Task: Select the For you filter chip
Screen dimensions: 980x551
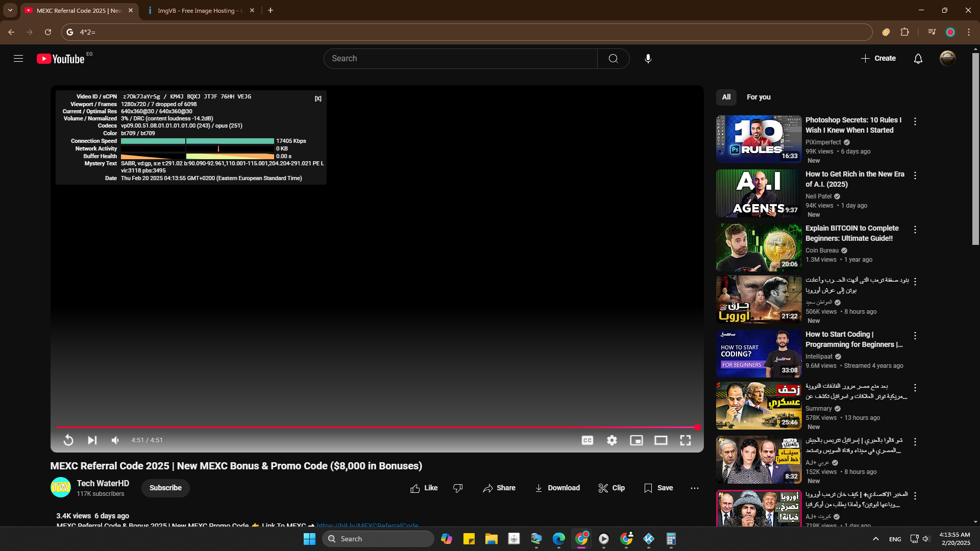Action: (x=758, y=97)
